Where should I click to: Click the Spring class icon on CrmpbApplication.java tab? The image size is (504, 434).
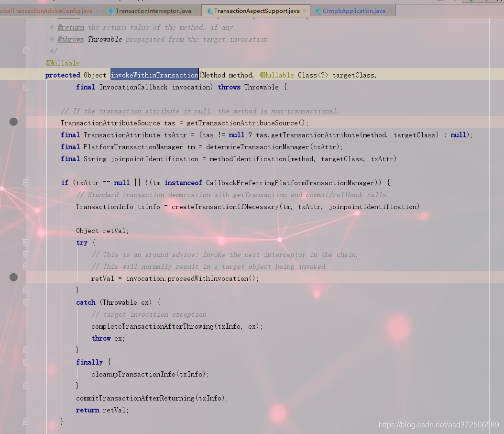(318, 11)
